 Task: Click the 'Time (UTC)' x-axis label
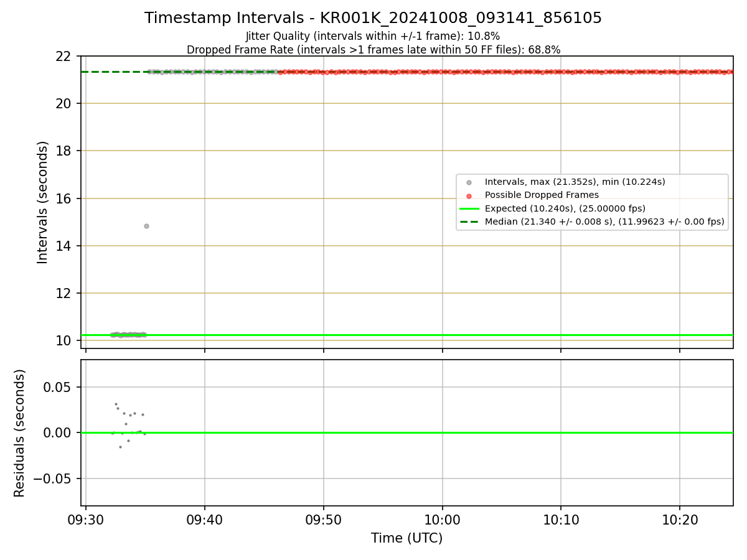[406, 538]
